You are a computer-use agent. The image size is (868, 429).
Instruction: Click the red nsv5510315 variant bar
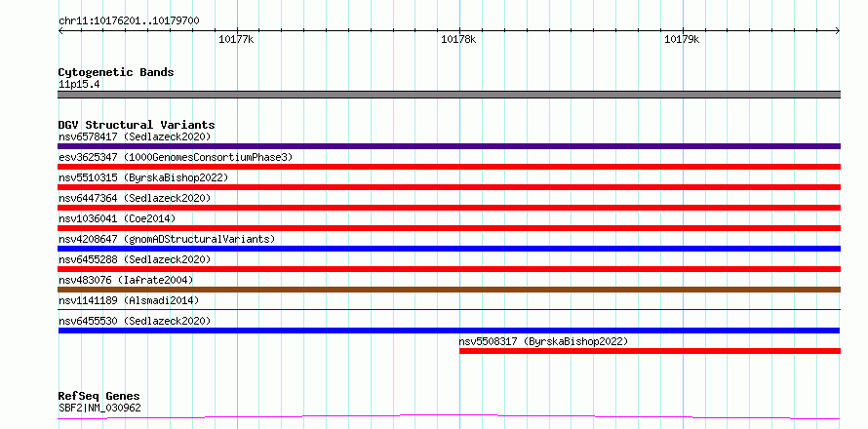click(x=449, y=187)
